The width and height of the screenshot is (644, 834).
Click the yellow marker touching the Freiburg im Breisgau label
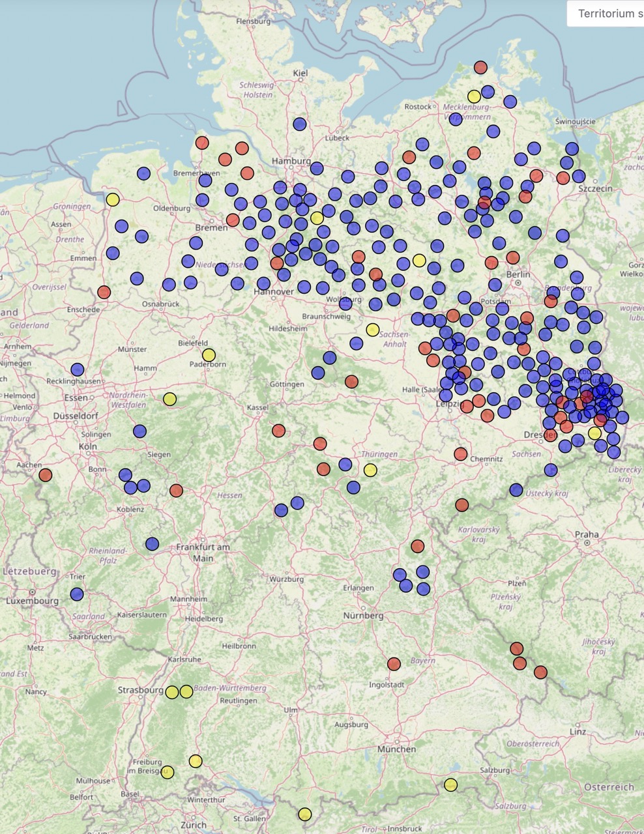tap(168, 772)
